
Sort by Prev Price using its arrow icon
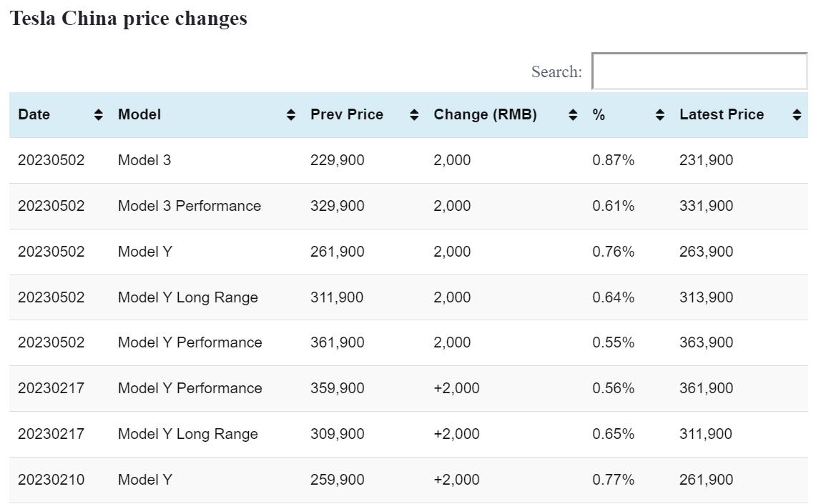click(x=413, y=114)
